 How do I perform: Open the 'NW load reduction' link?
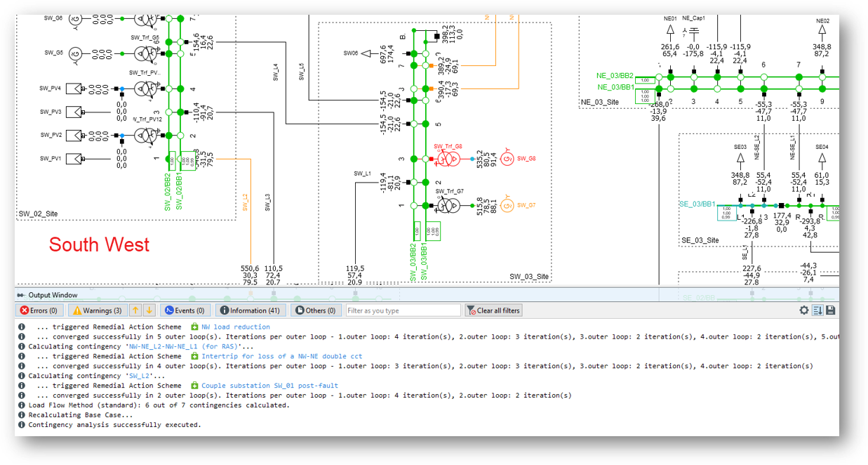(x=235, y=327)
